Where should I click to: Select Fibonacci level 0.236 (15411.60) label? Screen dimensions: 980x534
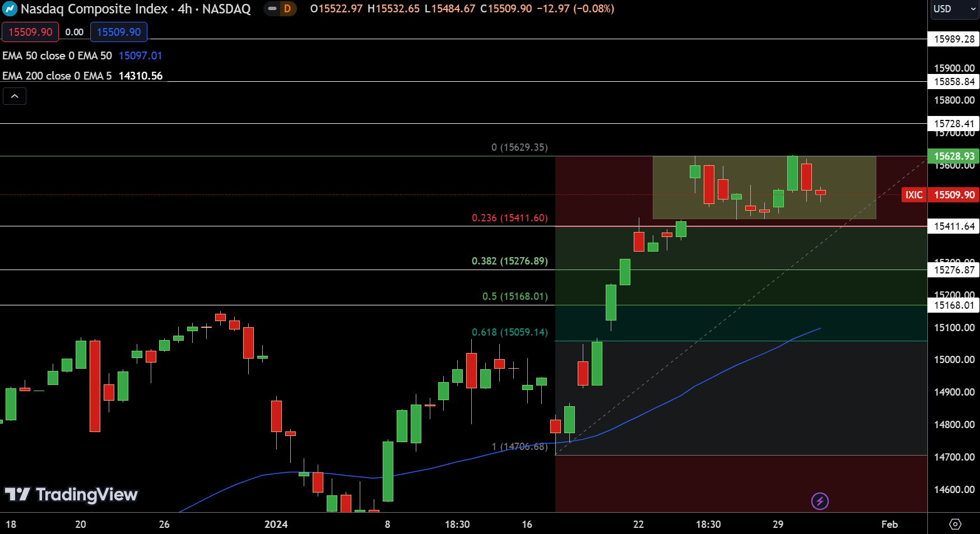point(510,218)
